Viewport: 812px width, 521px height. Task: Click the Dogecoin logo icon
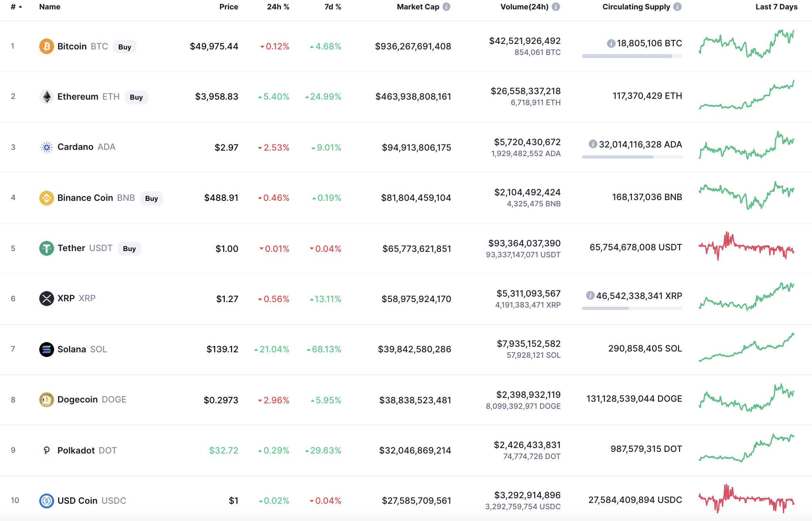(x=46, y=399)
